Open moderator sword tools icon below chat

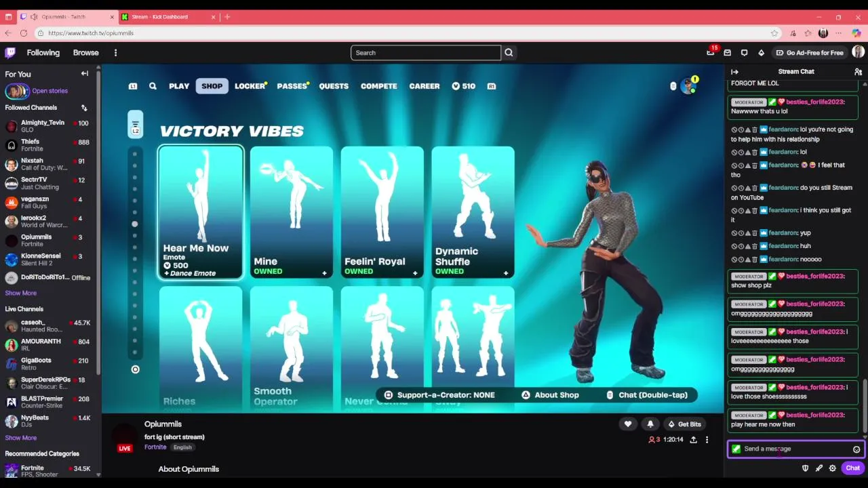818,468
